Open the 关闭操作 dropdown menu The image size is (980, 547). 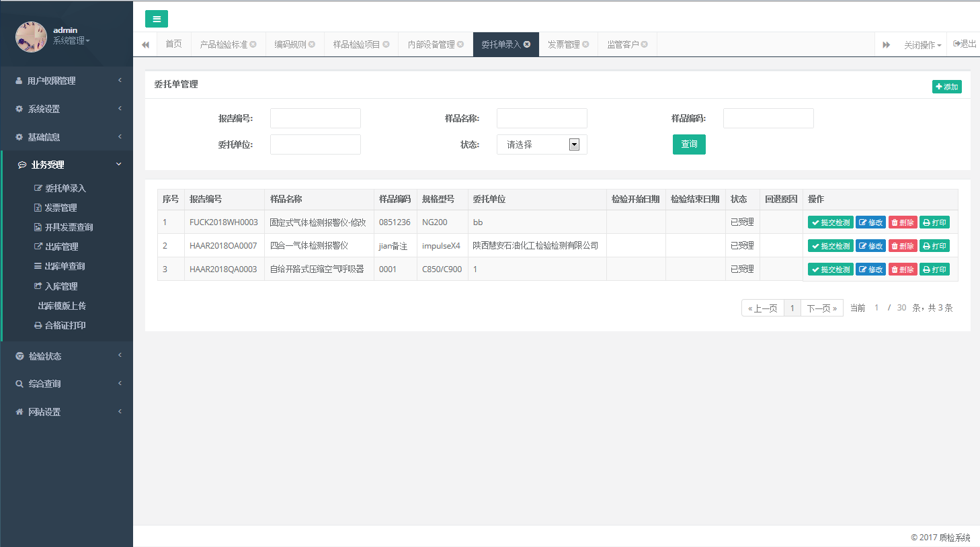[x=922, y=45]
